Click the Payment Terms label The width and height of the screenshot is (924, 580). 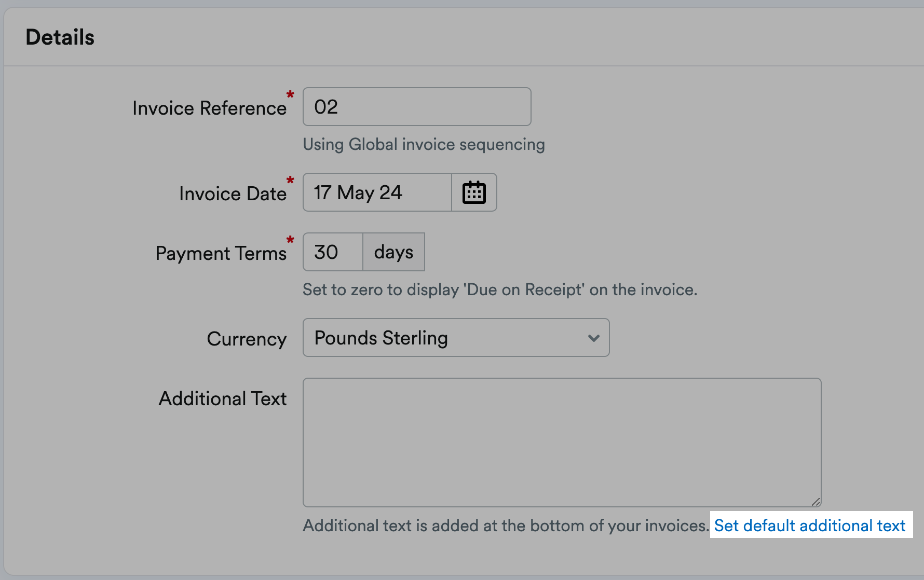(221, 253)
